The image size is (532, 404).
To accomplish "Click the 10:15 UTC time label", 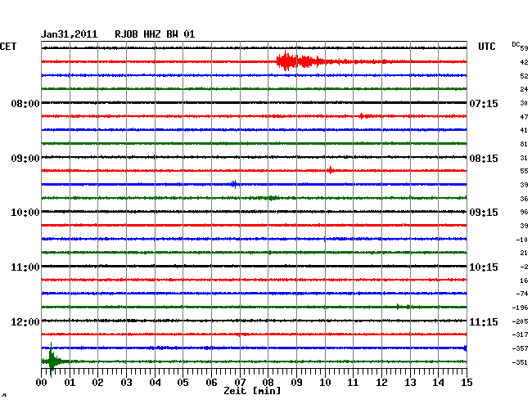I will click(x=484, y=267).
